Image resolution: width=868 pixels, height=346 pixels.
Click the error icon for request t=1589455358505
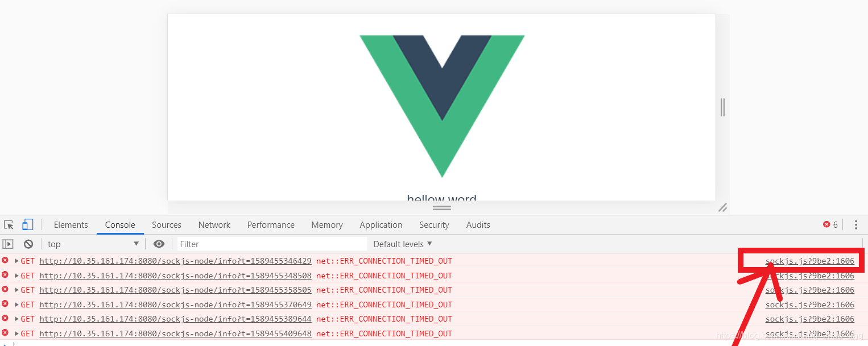click(5, 289)
